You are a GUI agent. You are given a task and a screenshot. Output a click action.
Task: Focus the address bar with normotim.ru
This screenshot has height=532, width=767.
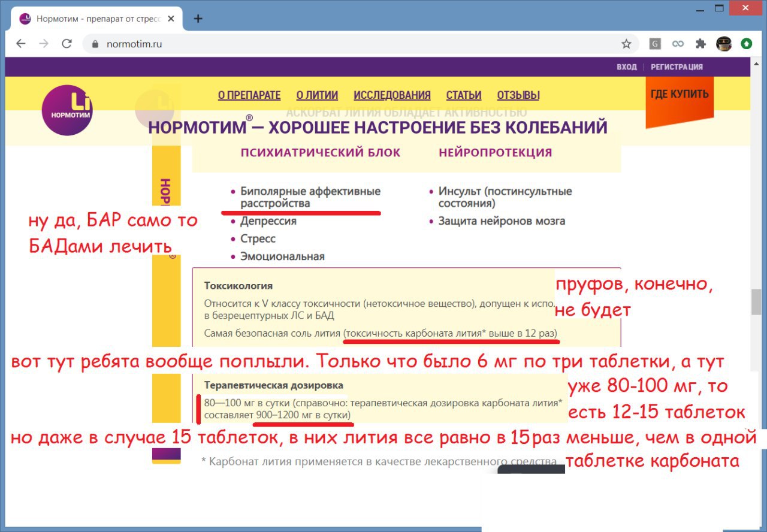click(x=360, y=44)
